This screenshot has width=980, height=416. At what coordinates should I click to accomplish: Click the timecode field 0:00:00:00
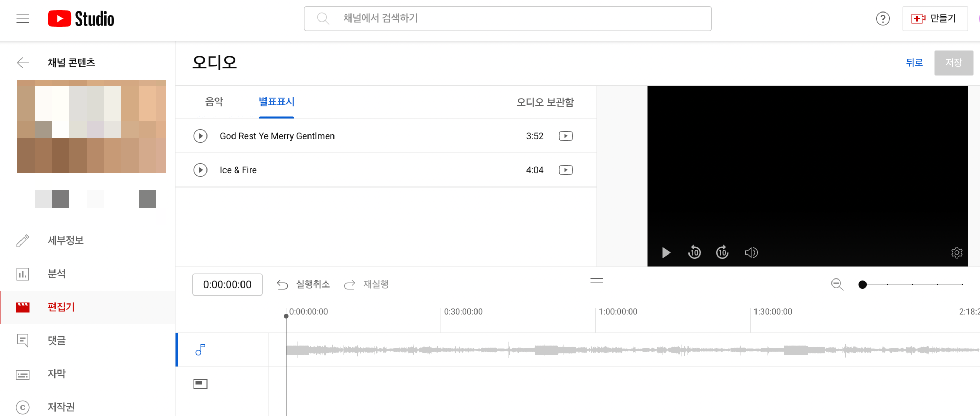point(227,284)
